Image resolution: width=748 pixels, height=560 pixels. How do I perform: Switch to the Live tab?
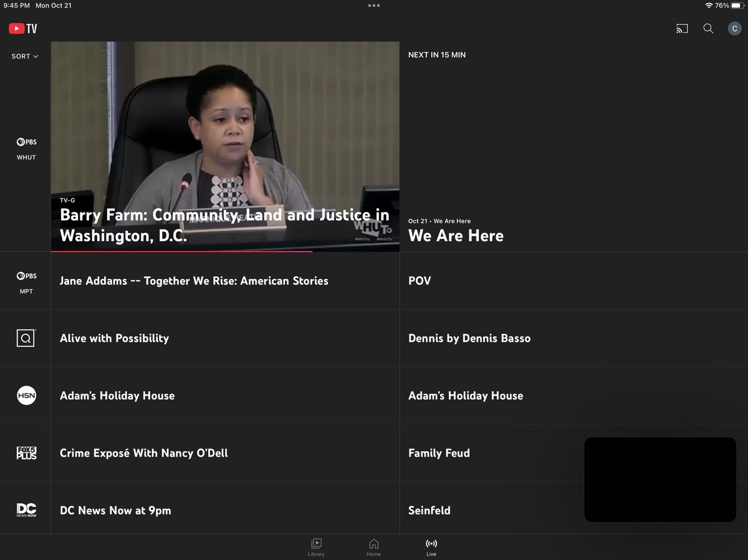tap(431, 547)
